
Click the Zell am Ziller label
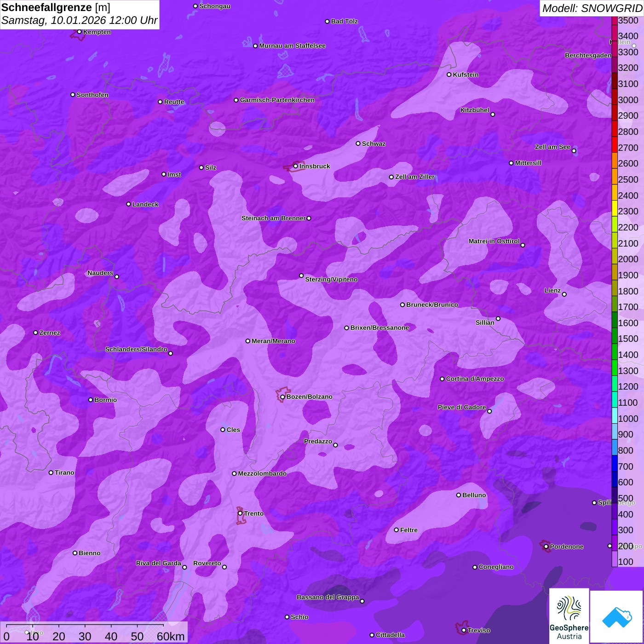(415, 177)
